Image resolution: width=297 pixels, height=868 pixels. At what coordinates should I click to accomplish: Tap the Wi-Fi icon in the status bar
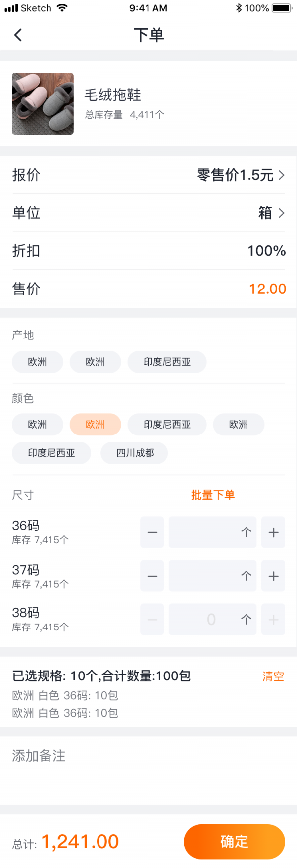[x=63, y=7]
